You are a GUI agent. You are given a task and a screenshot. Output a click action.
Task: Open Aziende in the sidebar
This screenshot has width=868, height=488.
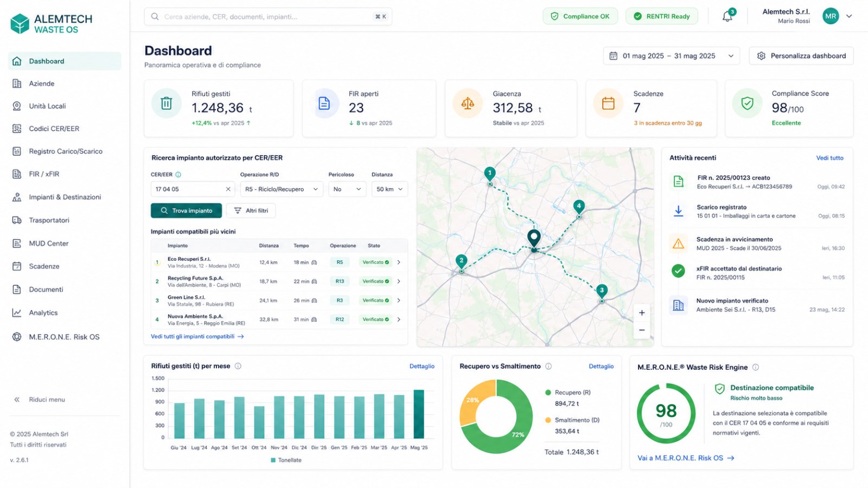tap(65, 84)
